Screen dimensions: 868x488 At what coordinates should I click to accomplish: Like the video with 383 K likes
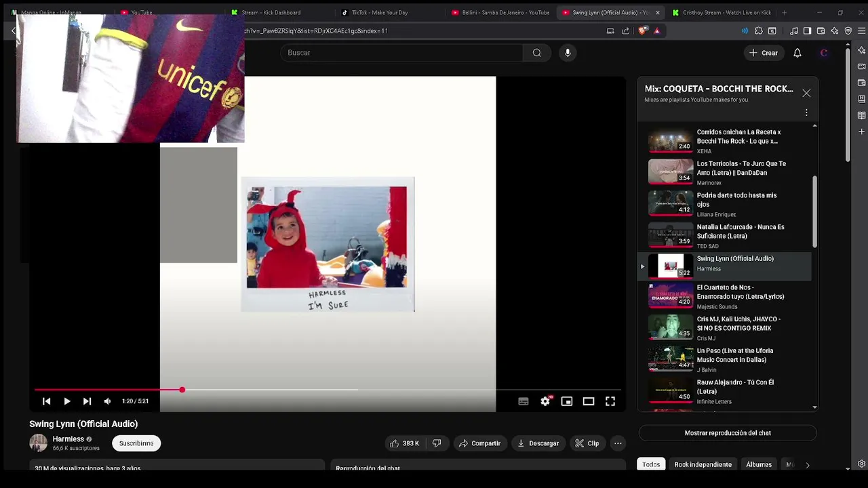(x=405, y=443)
